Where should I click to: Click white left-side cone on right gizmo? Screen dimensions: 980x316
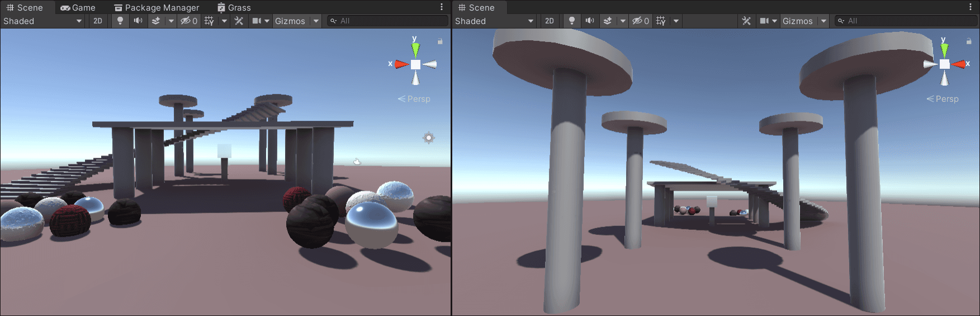point(930,64)
